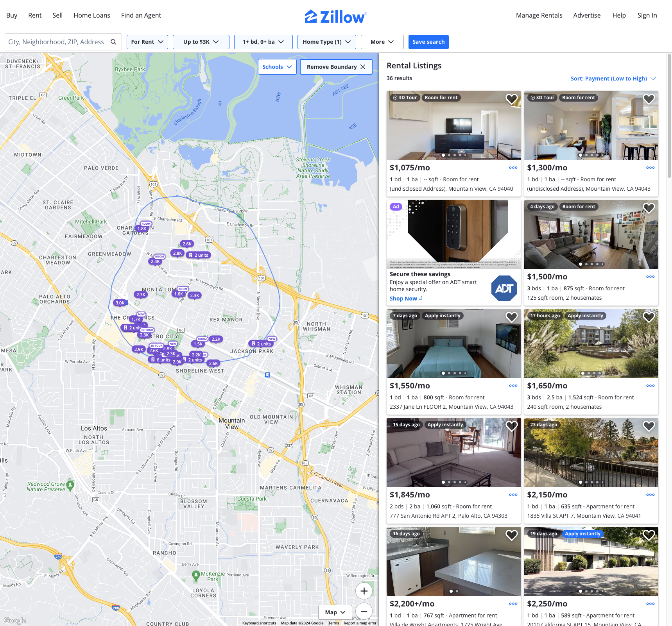Expand the For Rent dropdown
Screen dimensions: 672x626
coord(147,42)
